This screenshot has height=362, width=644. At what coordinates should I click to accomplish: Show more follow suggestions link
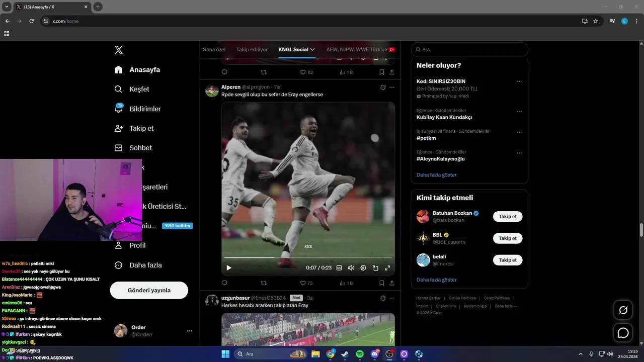click(437, 280)
